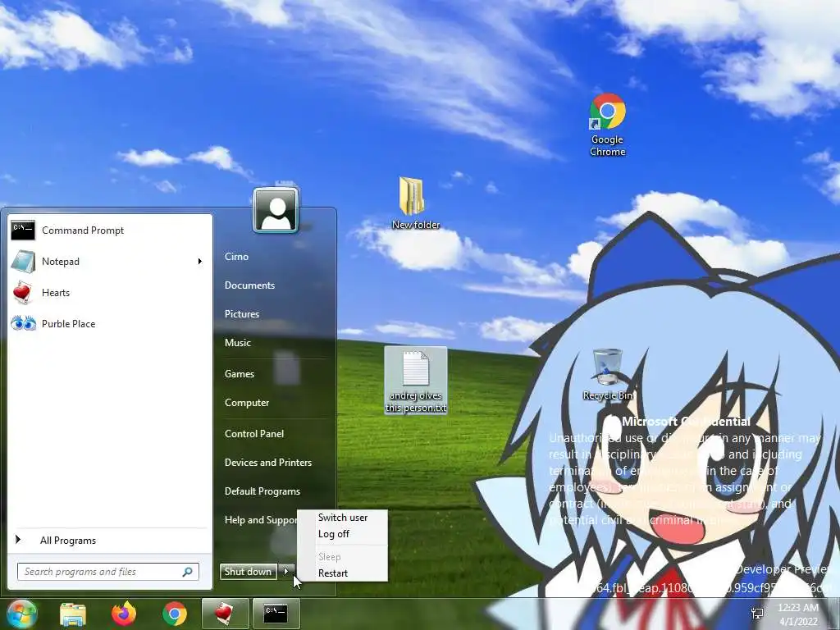This screenshot has height=630, width=840.
Task: Launch Firefox from the taskbar
Action: point(124,614)
